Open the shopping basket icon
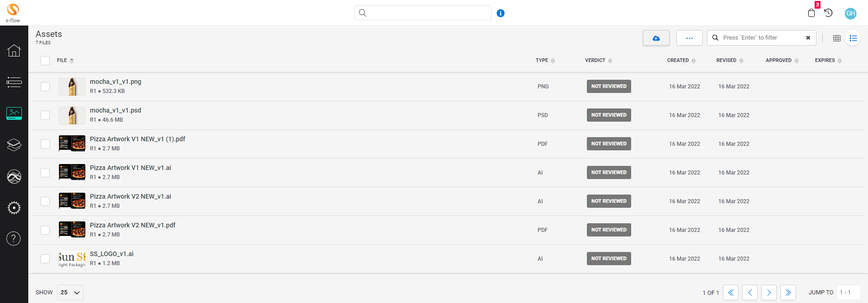Viewport: 868px width, 303px height. coord(811,13)
